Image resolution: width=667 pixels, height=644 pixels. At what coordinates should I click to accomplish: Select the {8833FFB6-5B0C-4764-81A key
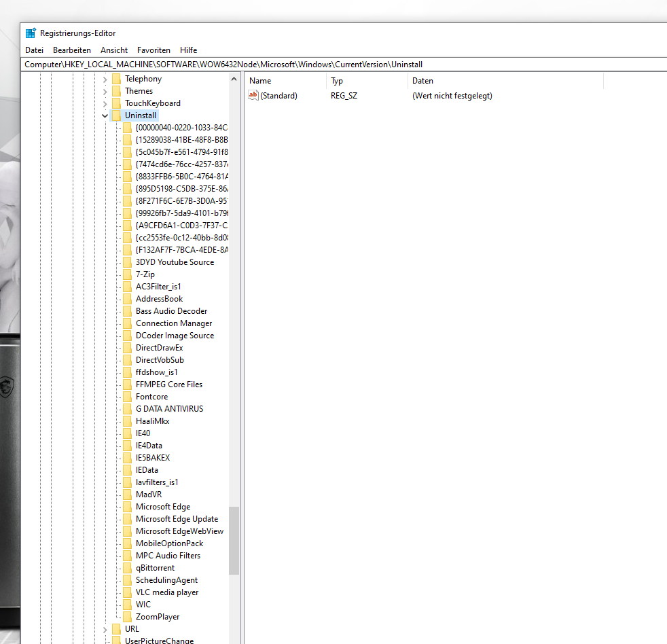click(x=181, y=177)
